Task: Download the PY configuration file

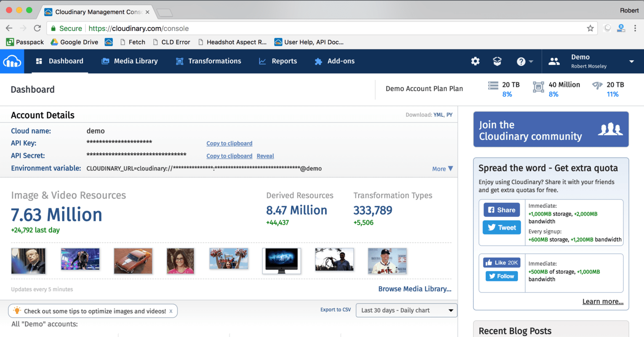Action: [449, 115]
